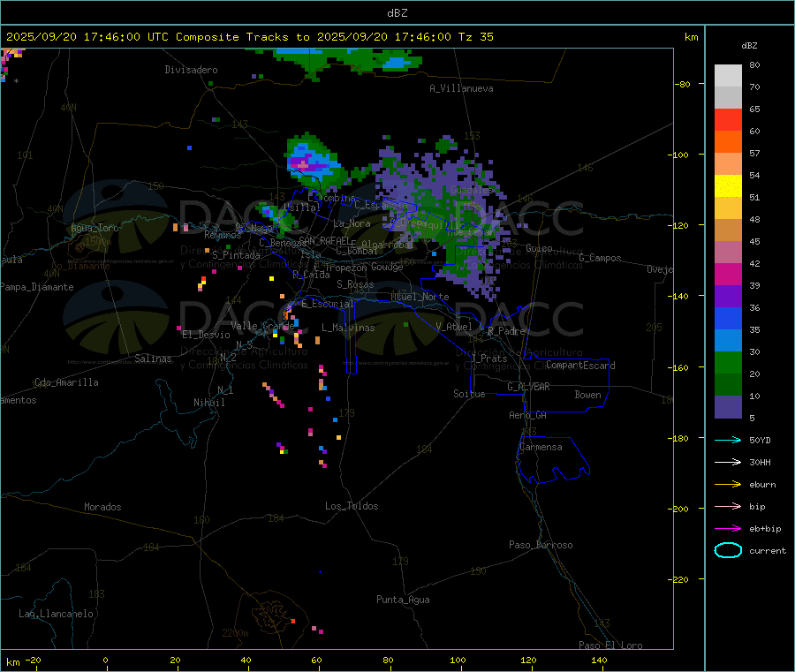
Task: Pick the red 60-65 dBZ legend swatch
Action: [728, 119]
